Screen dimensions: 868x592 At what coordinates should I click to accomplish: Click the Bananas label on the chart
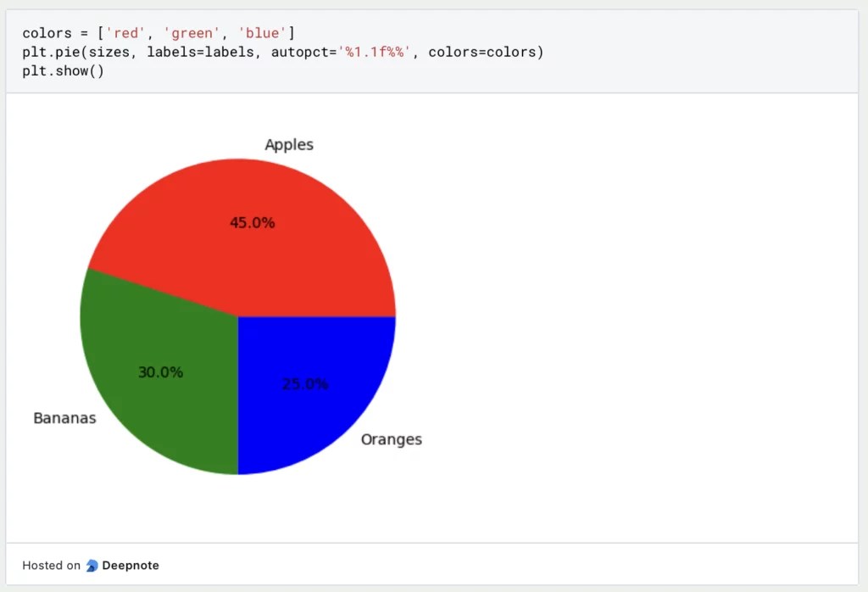(64, 418)
